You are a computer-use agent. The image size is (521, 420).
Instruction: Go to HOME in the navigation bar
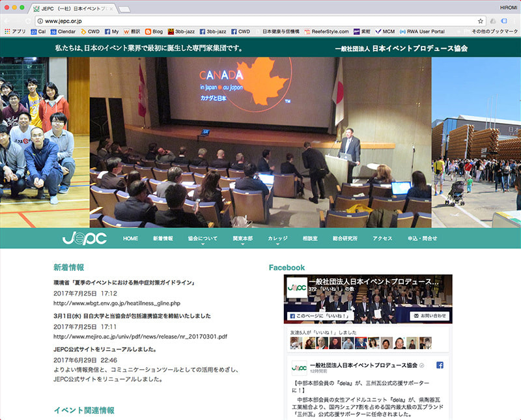click(130, 239)
